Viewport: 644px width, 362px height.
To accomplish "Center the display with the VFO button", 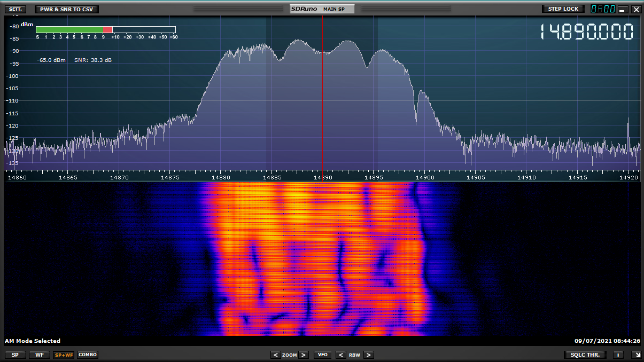I will [x=322, y=355].
